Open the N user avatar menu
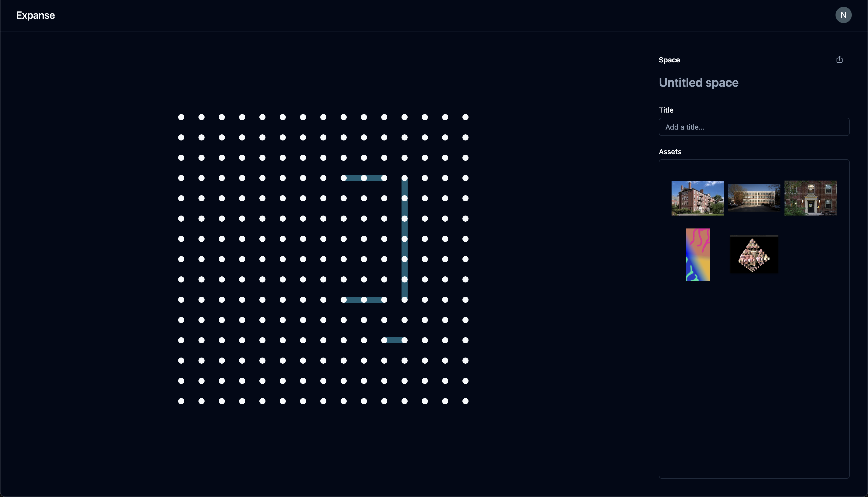The height and width of the screenshot is (497, 868). (843, 15)
